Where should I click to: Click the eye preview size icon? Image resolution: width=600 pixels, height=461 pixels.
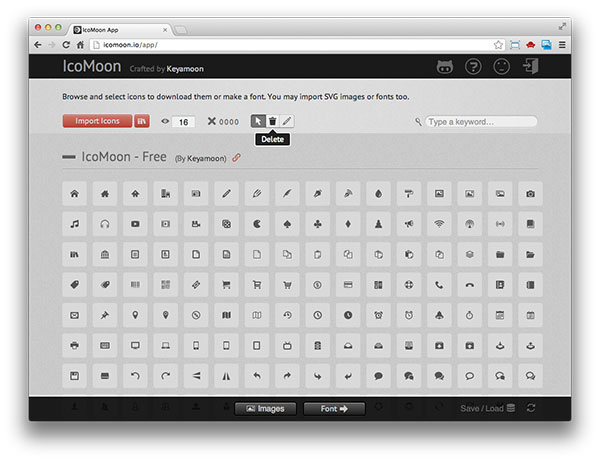[165, 121]
